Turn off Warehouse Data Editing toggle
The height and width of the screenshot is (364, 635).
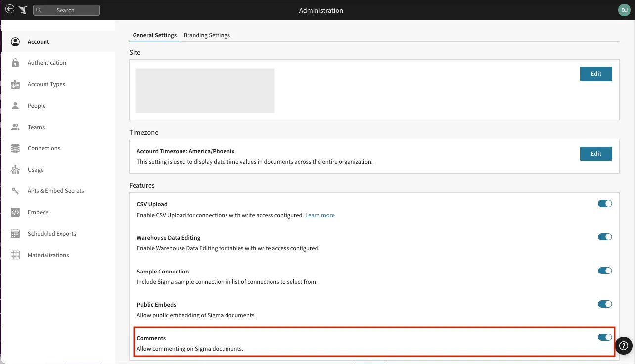pos(605,237)
